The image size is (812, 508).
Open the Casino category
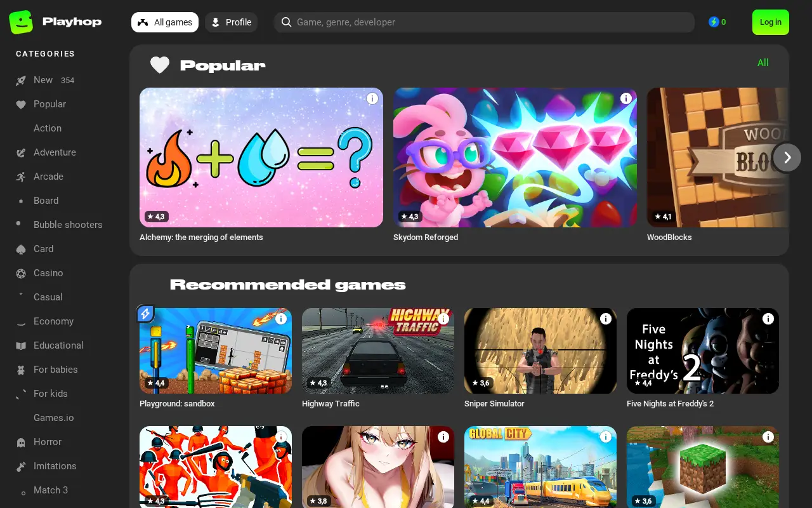48,273
